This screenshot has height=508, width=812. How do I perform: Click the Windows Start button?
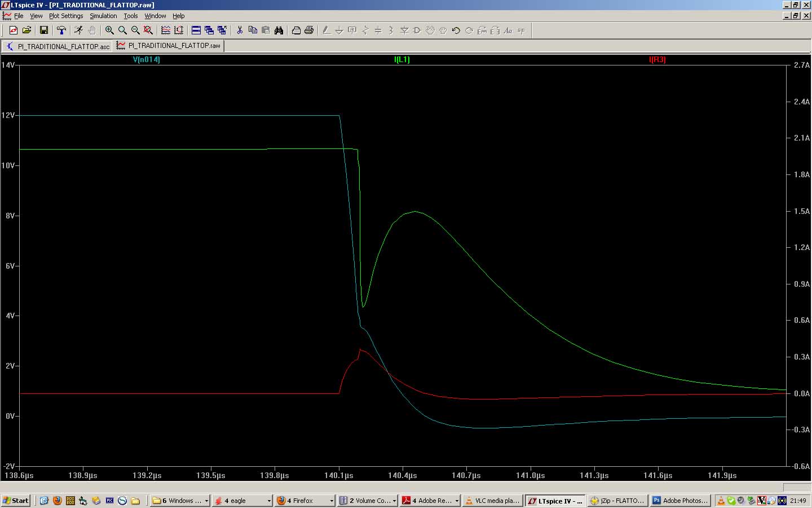coord(16,501)
